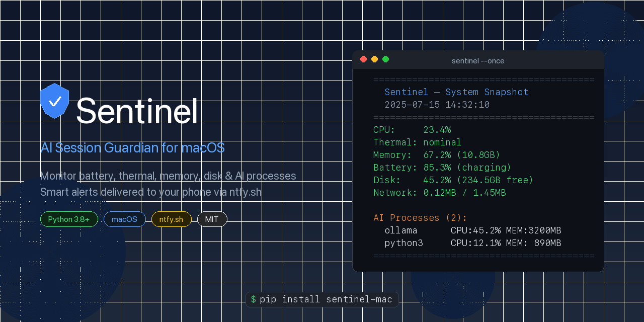This screenshot has height=322, width=644.
Task: Click the green dollar prompt symbol
Action: (x=253, y=299)
